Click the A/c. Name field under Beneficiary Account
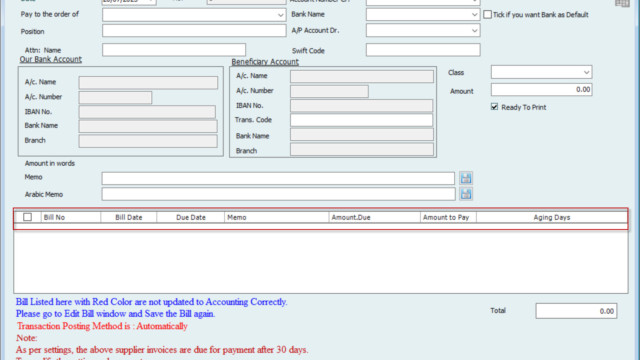This screenshot has width=640, height=360. 362,76
